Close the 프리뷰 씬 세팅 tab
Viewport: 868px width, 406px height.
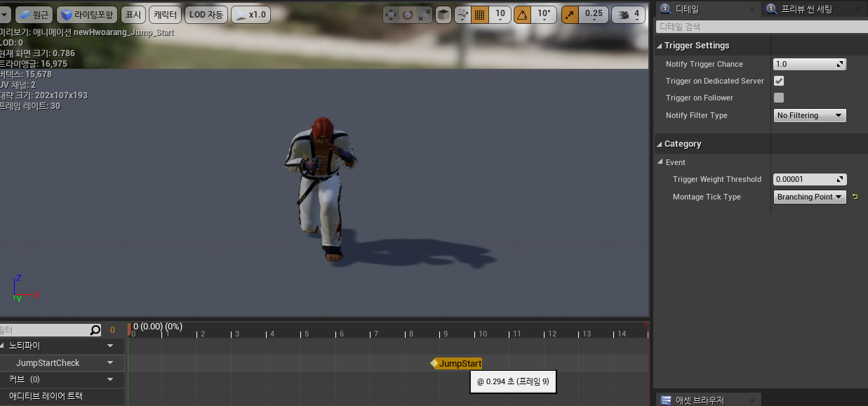[x=859, y=9]
